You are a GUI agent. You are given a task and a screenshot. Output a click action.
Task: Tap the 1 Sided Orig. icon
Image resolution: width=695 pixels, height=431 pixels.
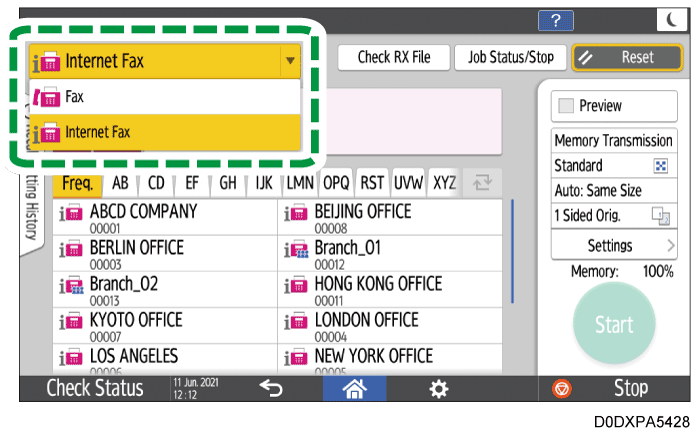tap(659, 216)
